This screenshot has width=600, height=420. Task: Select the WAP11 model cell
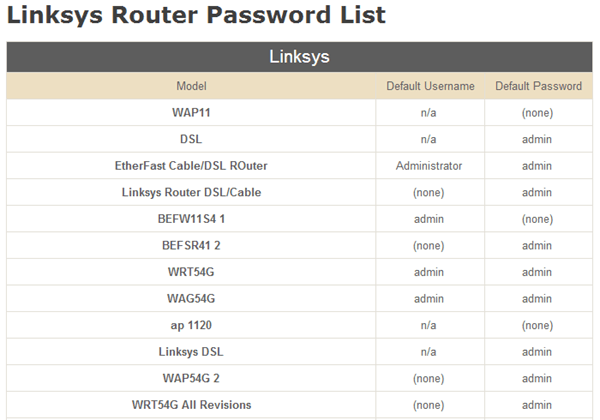pyautogui.click(x=191, y=113)
